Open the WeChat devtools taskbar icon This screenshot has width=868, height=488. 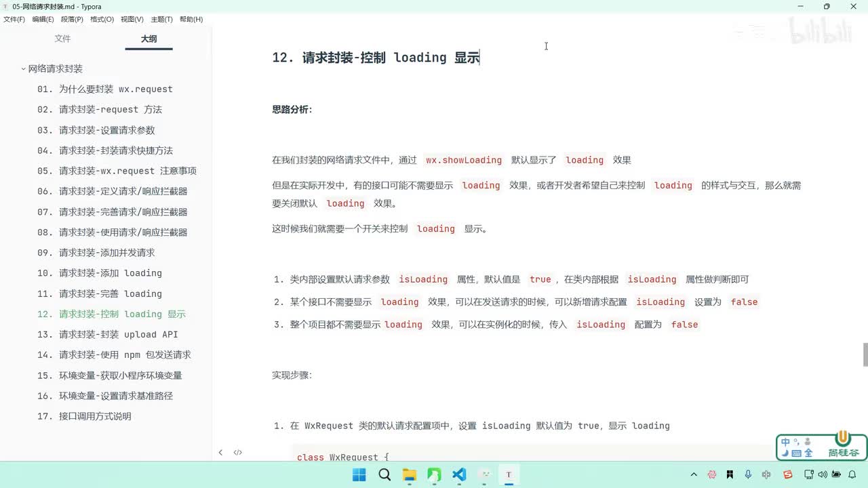[484, 474]
